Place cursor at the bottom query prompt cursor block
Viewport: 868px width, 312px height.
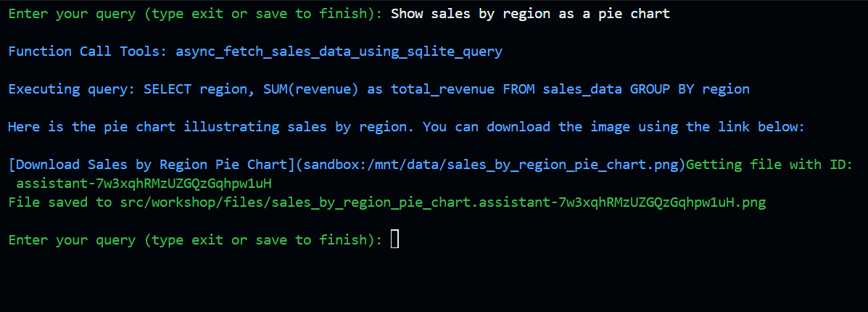(x=394, y=239)
